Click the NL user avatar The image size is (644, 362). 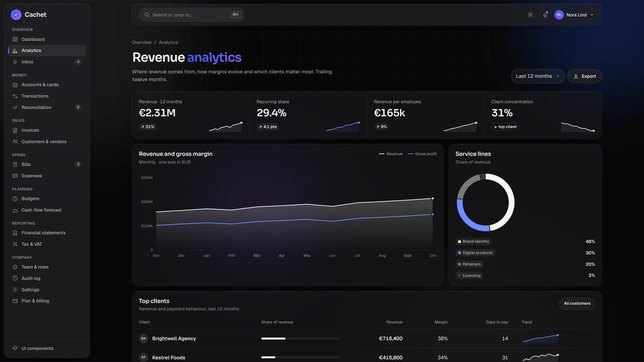coord(559,15)
